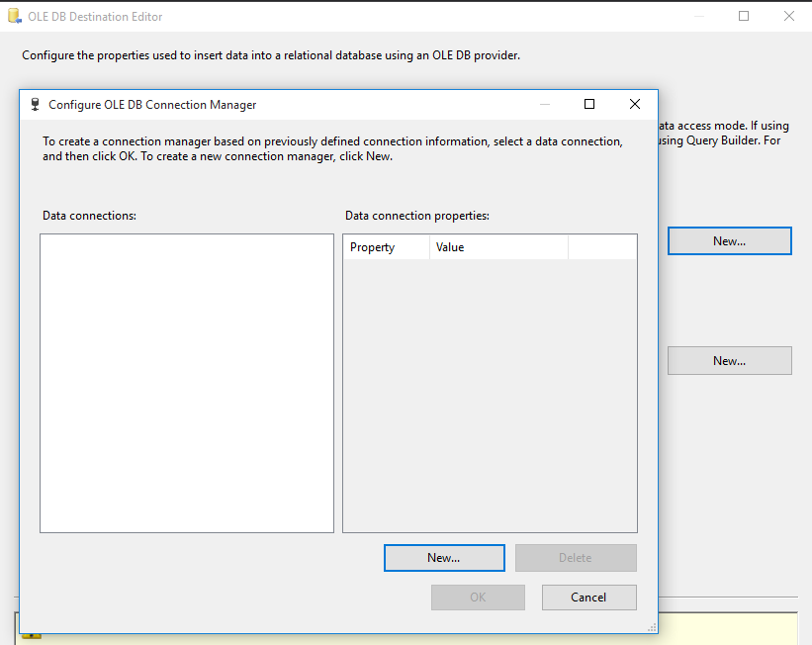Image resolution: width=812 pixels, height=645 pixels.
Task: Click the Data connections label
Action: click(x=79, y=216)
